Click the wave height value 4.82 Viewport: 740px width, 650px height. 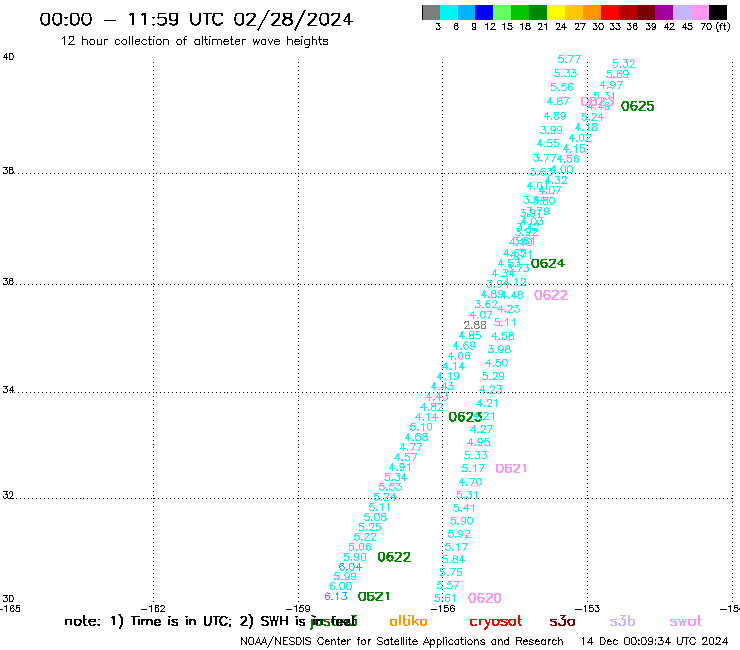tap(431, 407)
